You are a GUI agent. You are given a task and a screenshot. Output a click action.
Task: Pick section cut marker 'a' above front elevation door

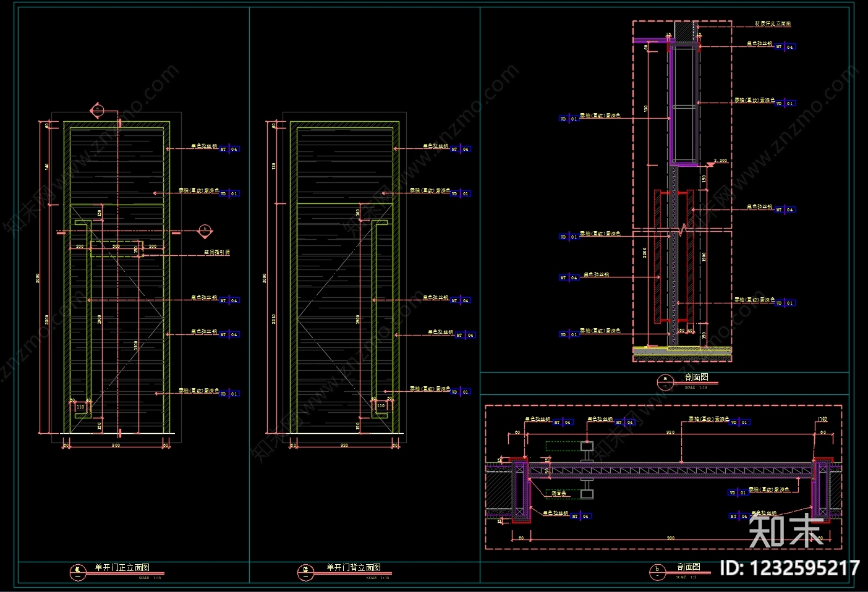click(x=98, y=111)
